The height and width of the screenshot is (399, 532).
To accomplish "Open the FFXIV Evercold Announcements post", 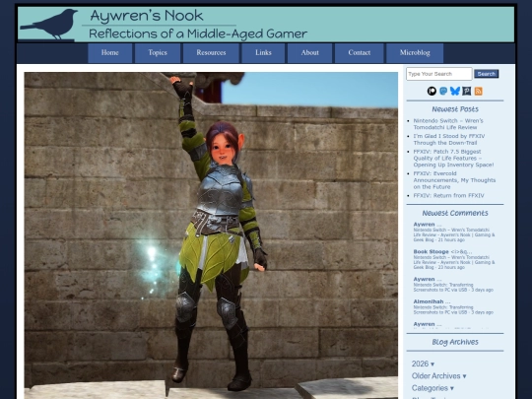I will point(454,180).
